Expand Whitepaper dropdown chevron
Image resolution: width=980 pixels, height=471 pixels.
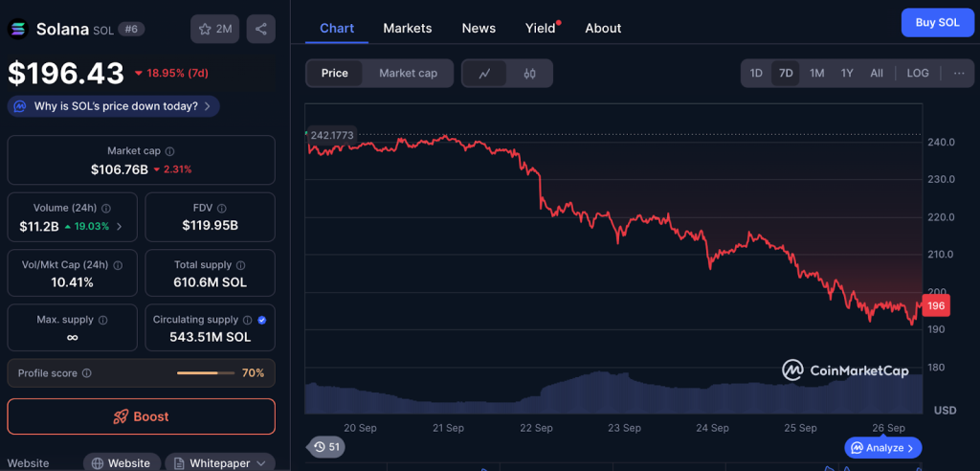(x=262, y=463)
